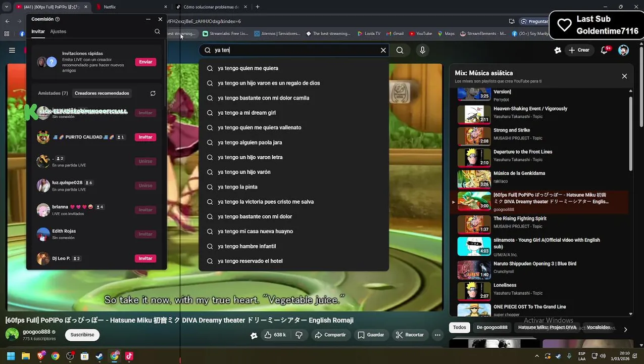The image size is (644, 364).
Task: Refresh the Creadores recomendados list
Action: (153, 94)
